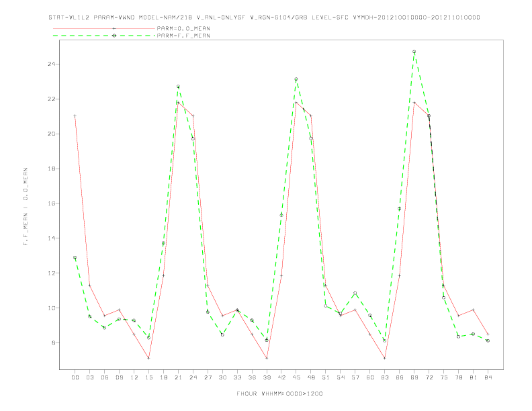Click y-axis tick value 12
The height and width of the screenshot is (411, 532).
coord(52,273)
